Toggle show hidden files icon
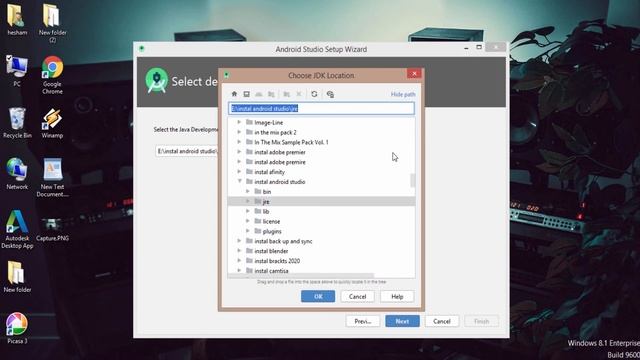640x360 pixels. 330,94
